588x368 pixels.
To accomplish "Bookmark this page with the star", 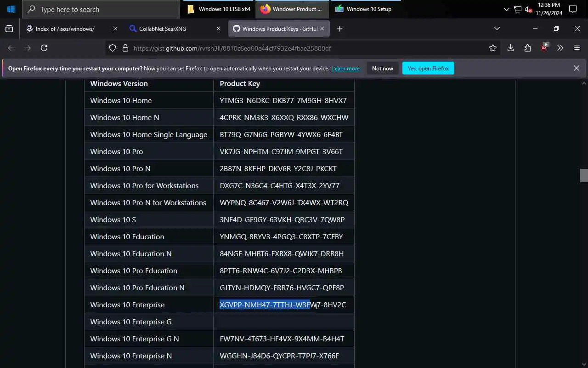I will click(493, 48).
